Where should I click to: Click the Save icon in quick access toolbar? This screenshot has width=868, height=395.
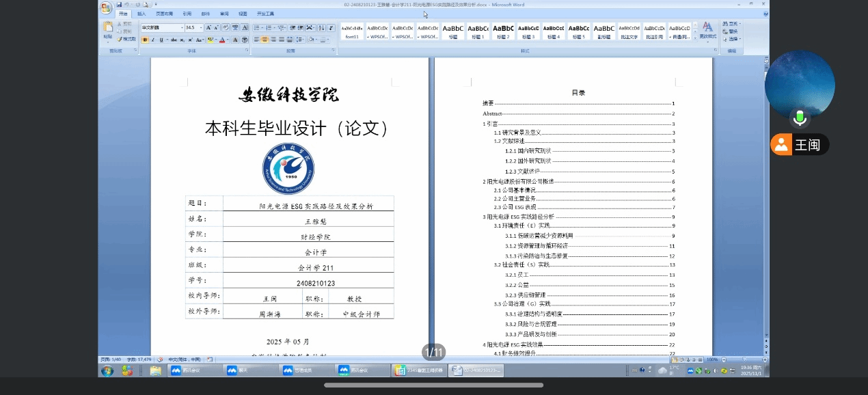click(119, 4)
